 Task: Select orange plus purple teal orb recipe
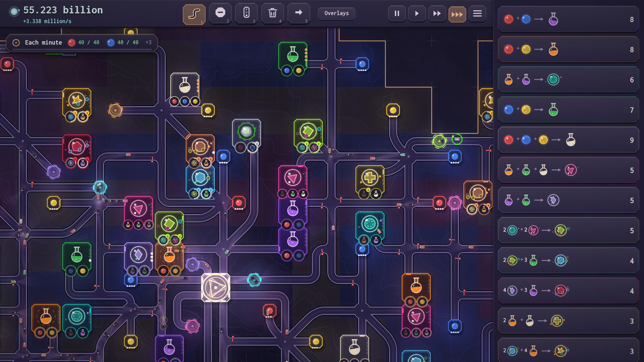(x=569, y=80)
